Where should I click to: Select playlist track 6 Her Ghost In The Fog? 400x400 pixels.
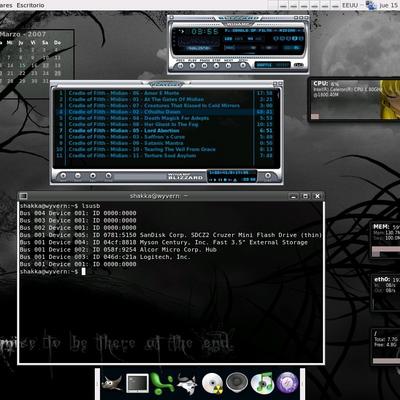(x=165, y=124)
